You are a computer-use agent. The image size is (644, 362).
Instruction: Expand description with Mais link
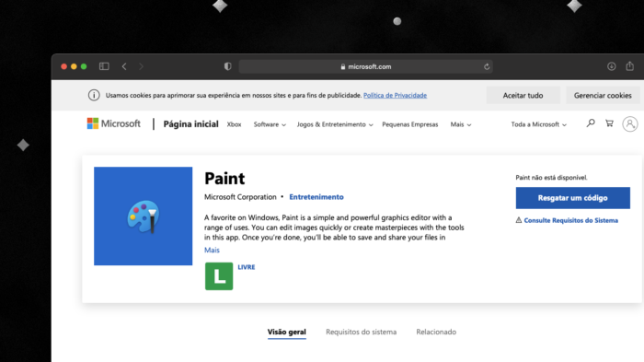point(212,250)
